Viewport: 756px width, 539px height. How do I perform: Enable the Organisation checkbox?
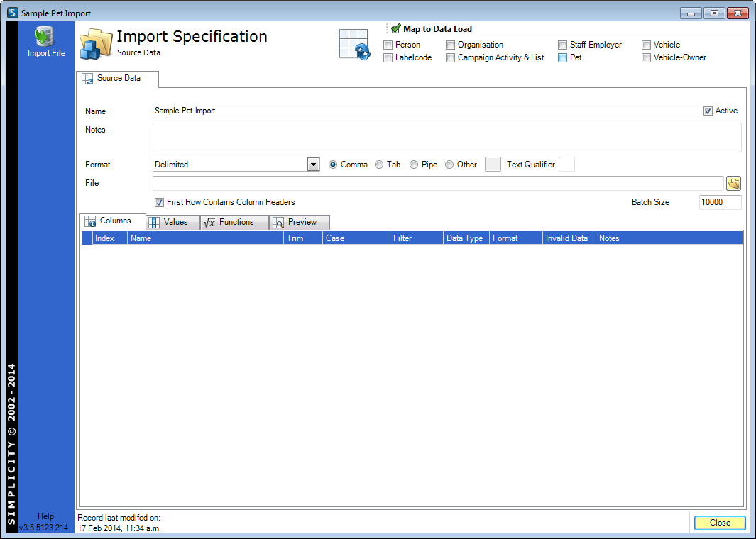pos(450,45)
